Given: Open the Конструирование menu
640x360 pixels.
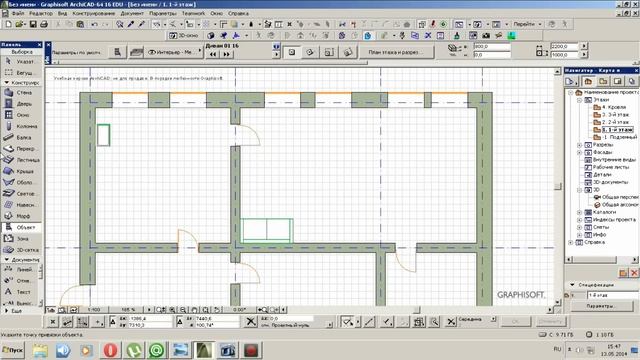Looking at the screenshot, I should [93, 13].
